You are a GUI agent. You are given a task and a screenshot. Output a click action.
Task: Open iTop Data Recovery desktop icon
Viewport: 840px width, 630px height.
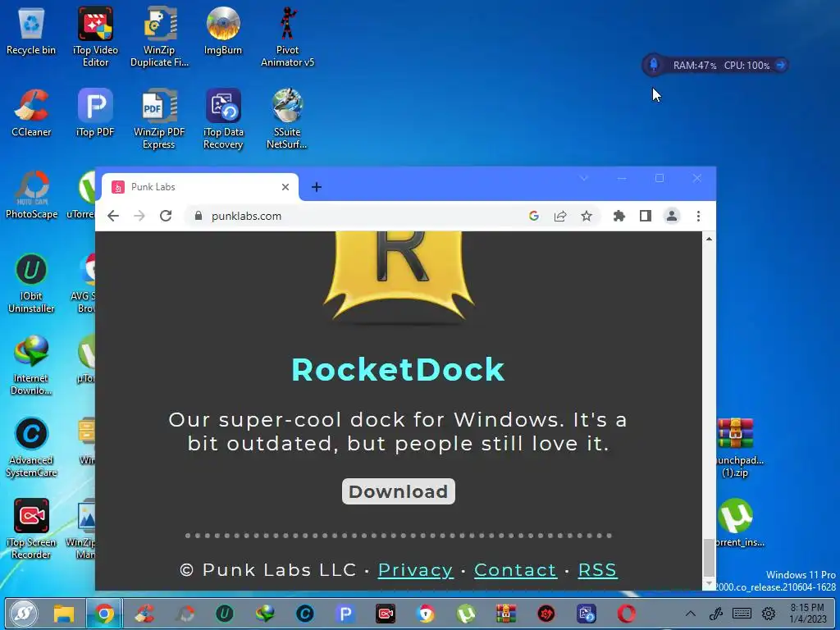click(x=223, y=119)
